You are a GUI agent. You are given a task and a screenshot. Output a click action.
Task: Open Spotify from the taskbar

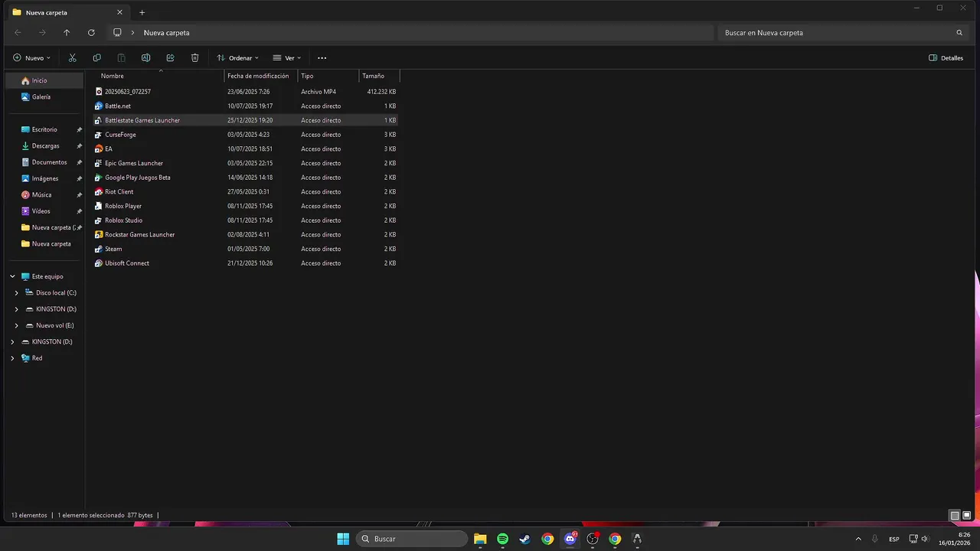[x=502, y=539]
